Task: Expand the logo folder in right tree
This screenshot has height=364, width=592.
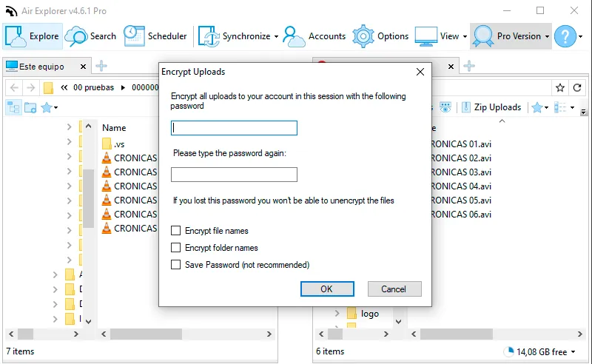Action: point(337,313)
